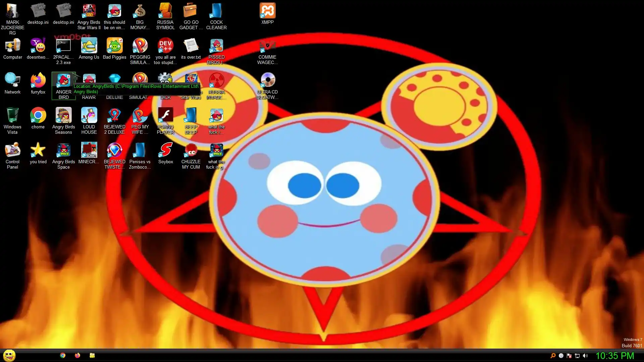Click the network status tray icon

577,356
